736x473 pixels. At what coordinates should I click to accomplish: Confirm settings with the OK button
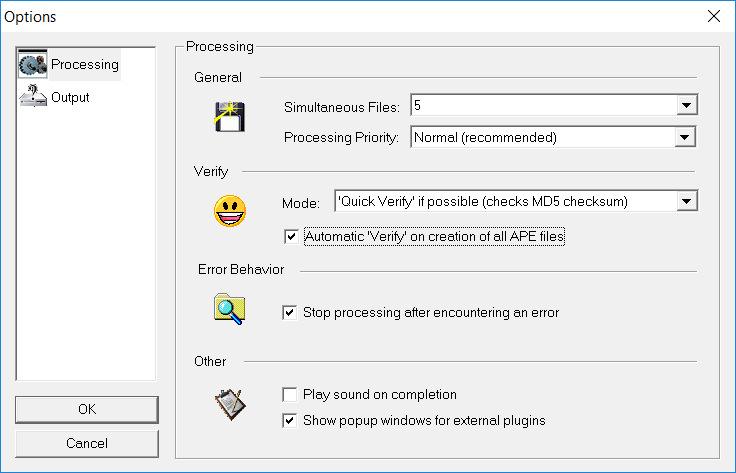pyautogui.click(x=87, y=410)
